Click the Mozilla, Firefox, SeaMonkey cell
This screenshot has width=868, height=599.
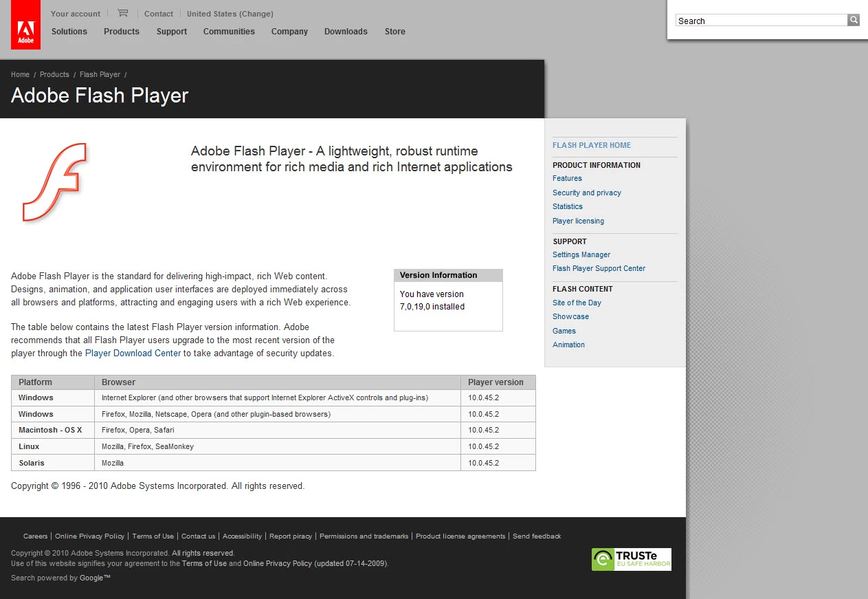[278, 446]
